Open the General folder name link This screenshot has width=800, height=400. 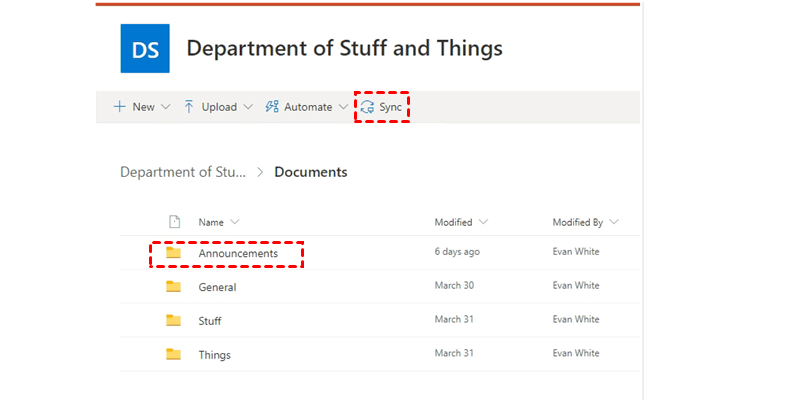click(217, 287)
